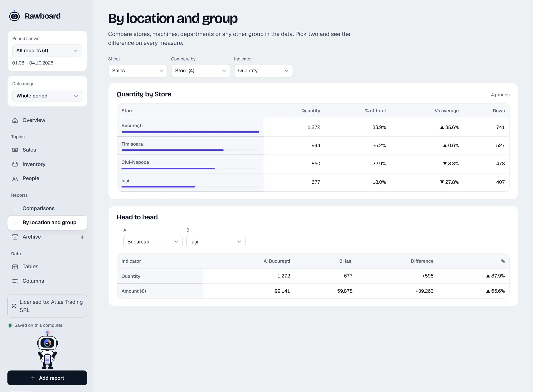Image resolution: width=533 pixels, height=392 pixels.
Task: Click the Columns lines icon
Action: [15, 281]
